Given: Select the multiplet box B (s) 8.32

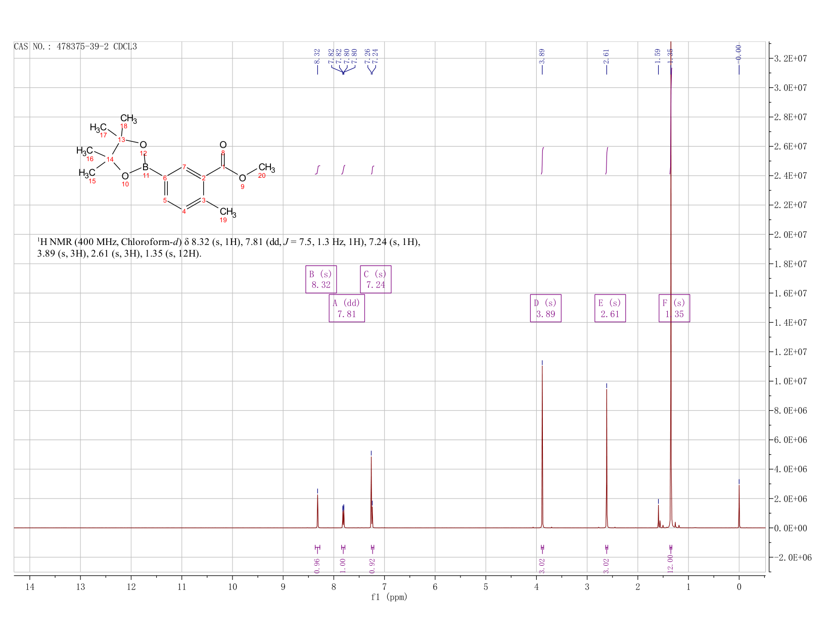Looking at the screenshot, I should [x=321, y=279].
